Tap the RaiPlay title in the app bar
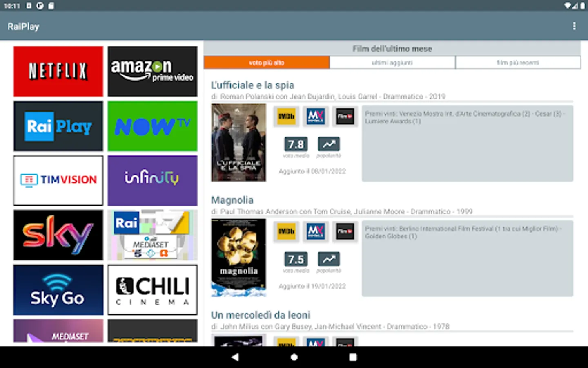The width and height of the screenshot is (588, 368). (x=23, y=27)
